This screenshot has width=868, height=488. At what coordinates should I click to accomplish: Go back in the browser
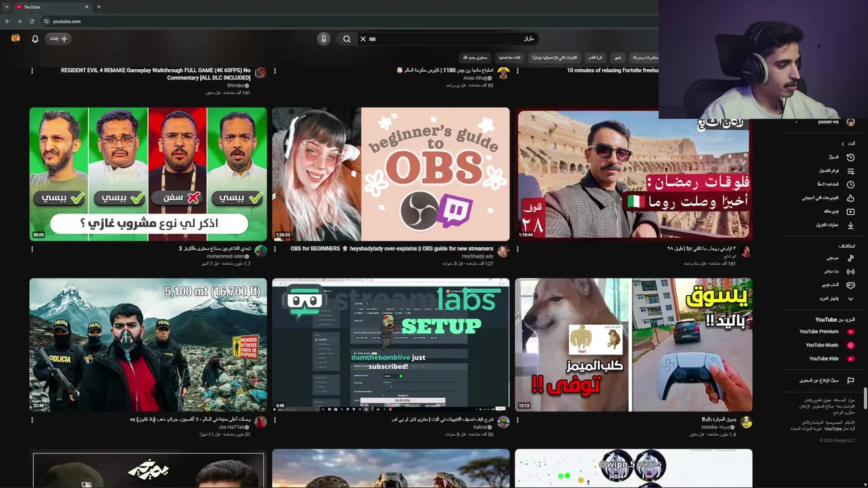pyautogui.click(x=7, y=21)
